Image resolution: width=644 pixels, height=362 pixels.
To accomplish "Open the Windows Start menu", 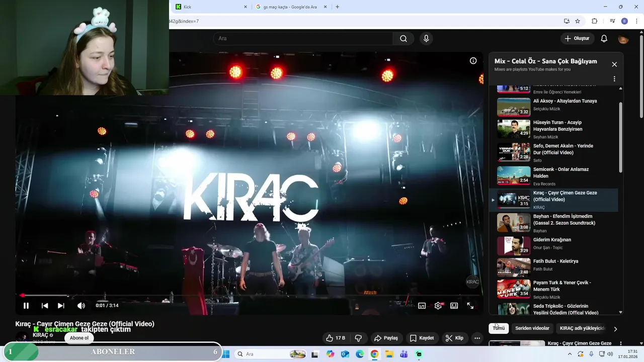I will (226, 354).
